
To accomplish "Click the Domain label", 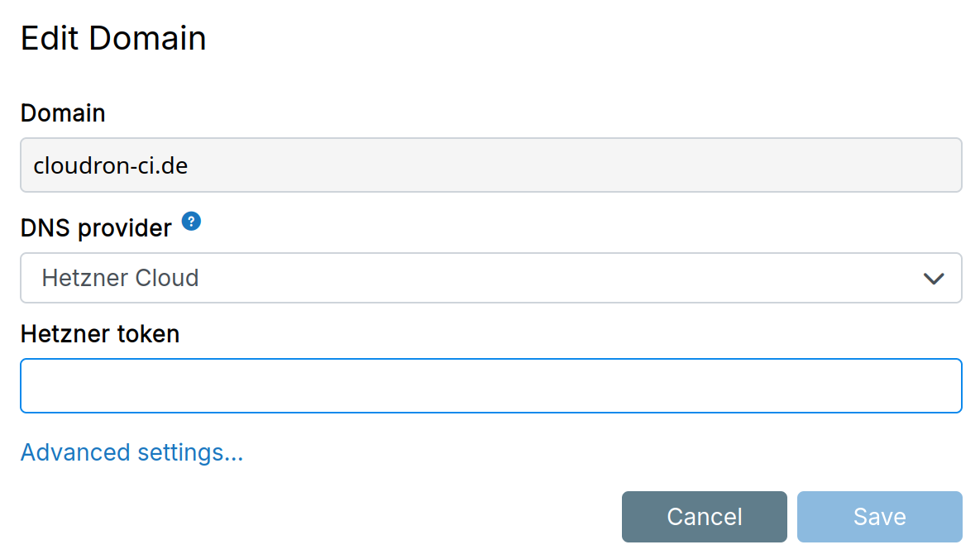I will [x=63, y=112].
